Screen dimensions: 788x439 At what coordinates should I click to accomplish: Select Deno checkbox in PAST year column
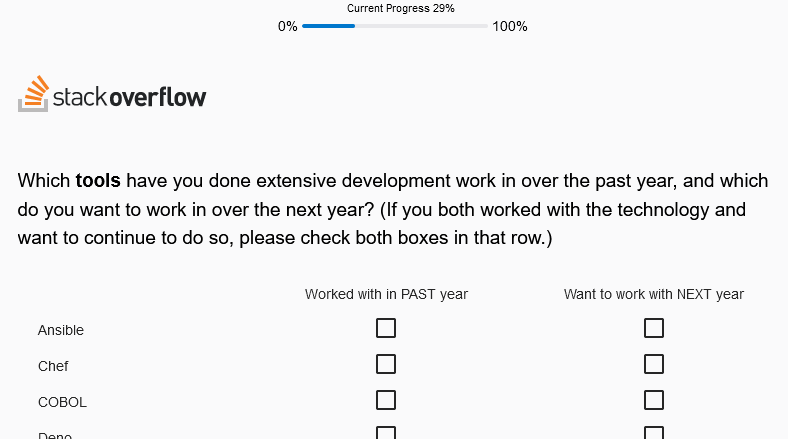click(386, 433)
